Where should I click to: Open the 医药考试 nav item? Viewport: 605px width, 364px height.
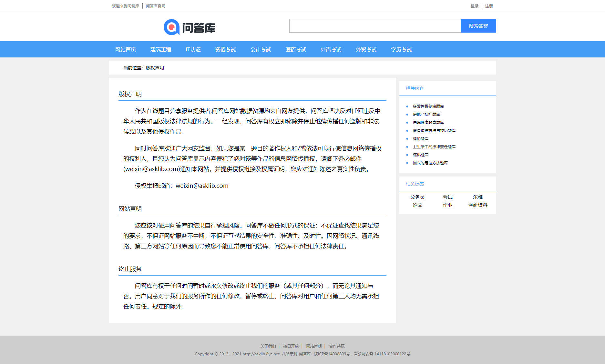click(x=296, y=49)
